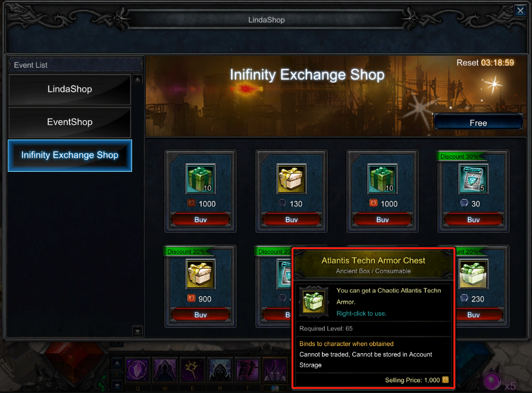The width and height of the screenshot is (532, 393).
Task: Click the hotbar page down arrow
Action: (x=117, y=385)
